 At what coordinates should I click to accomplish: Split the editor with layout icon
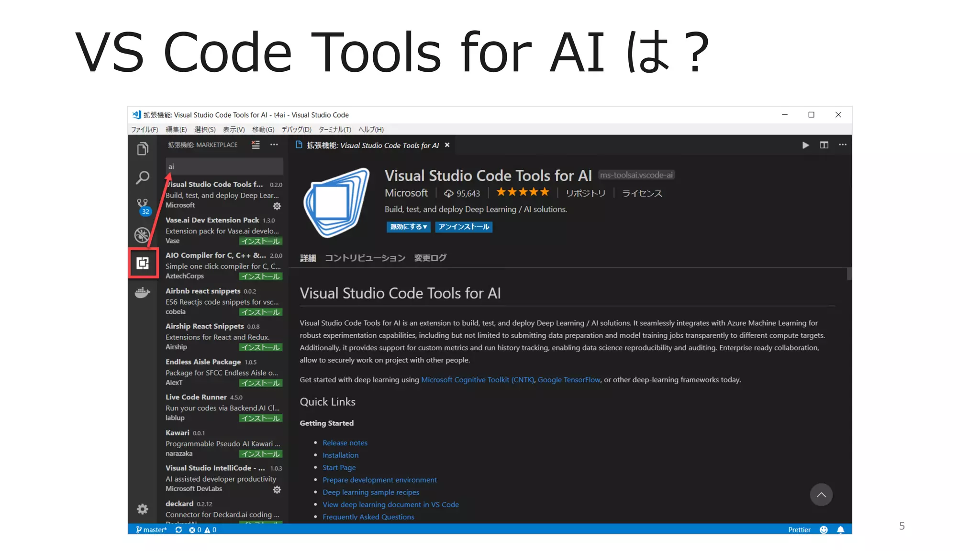(x=824, y=145)
